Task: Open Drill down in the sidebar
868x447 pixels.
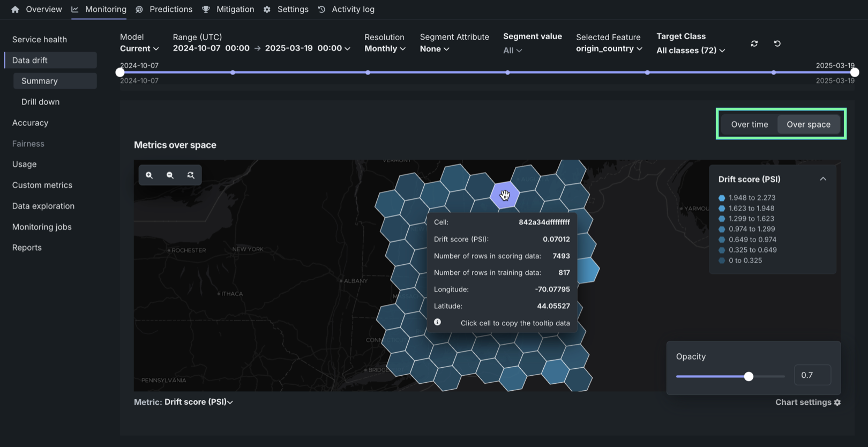Action: 40,102
